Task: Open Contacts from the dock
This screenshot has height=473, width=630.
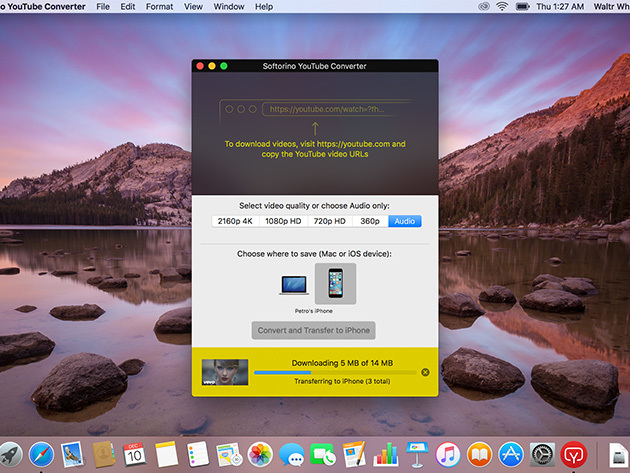Action: (x=103, y=455)
